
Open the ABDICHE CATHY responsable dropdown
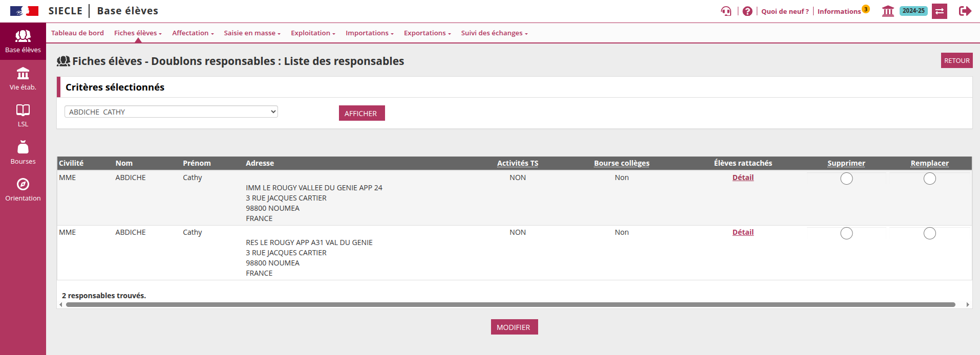(x=171, y=112)
